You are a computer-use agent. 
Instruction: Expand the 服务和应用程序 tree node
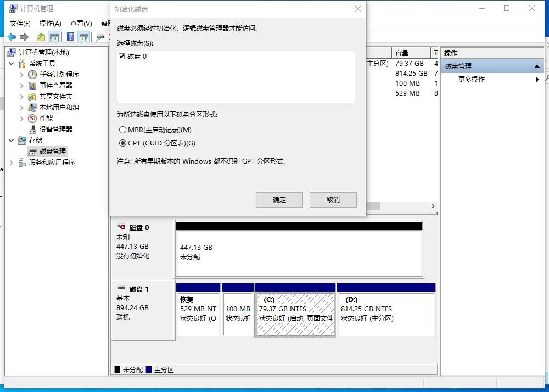click(x=10, y=162)
